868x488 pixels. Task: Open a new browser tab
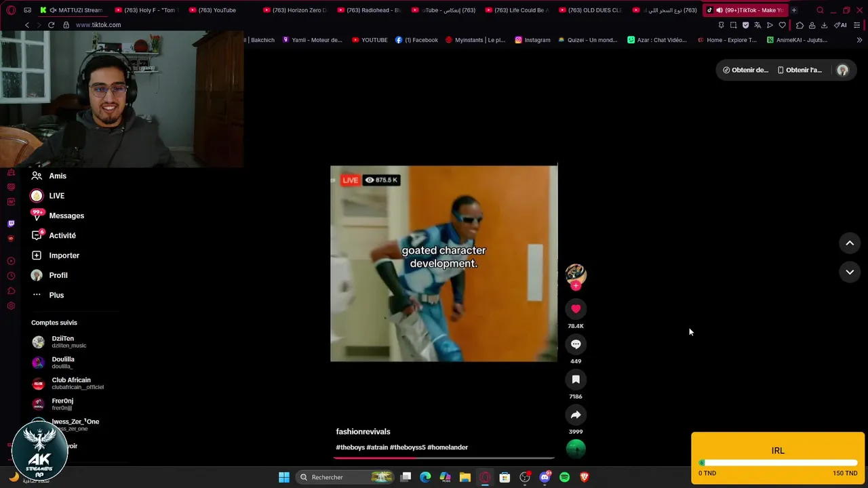(x=793, y=10)
